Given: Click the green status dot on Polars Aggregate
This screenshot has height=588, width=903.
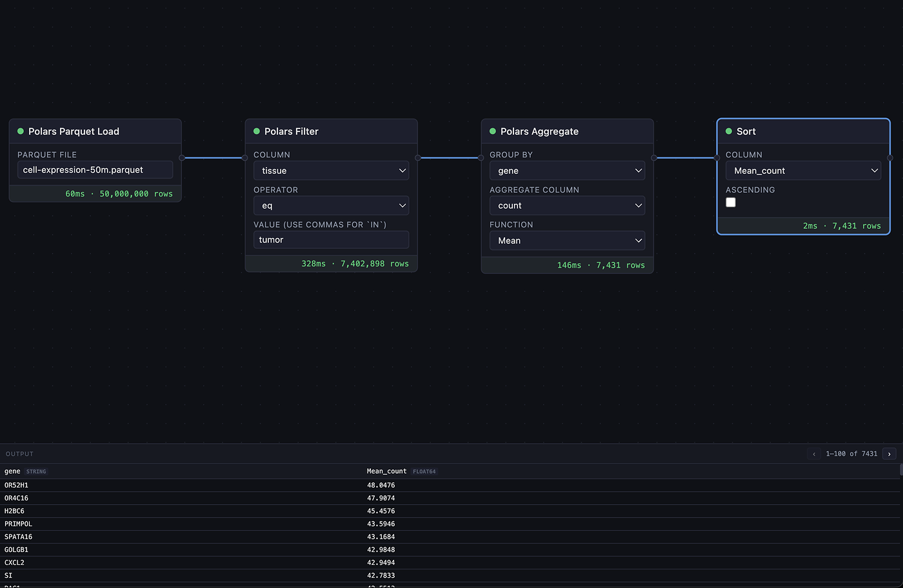Looking at the screenshot, I should [x=493, y=131].
